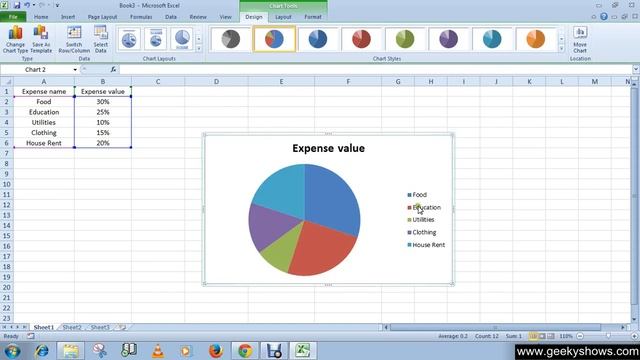
Task: Switch to Page Layout view button
Action: coord(542,336)
